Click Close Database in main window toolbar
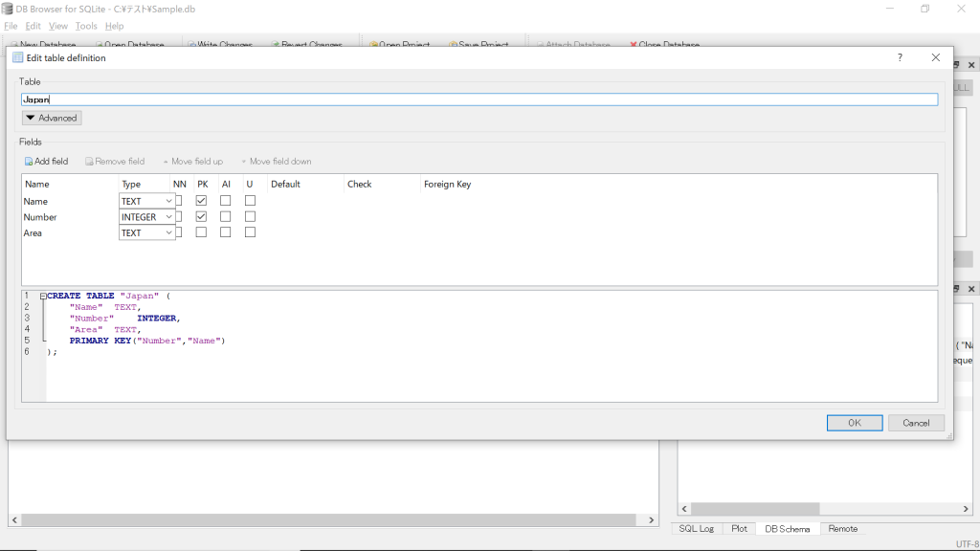Screen dimensions: 980x551 pyautogui.click(x=664, y=44)
